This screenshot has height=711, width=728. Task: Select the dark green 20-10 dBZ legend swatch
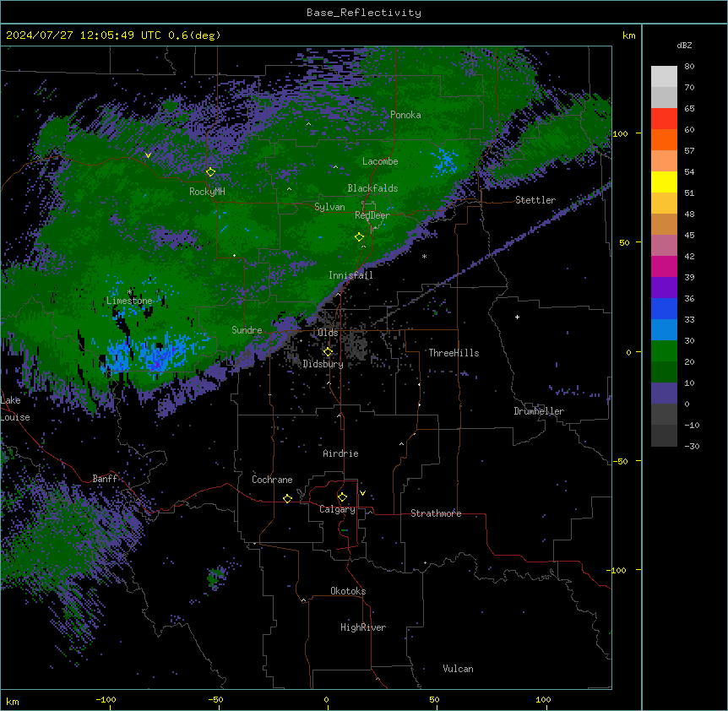(664, 372)
